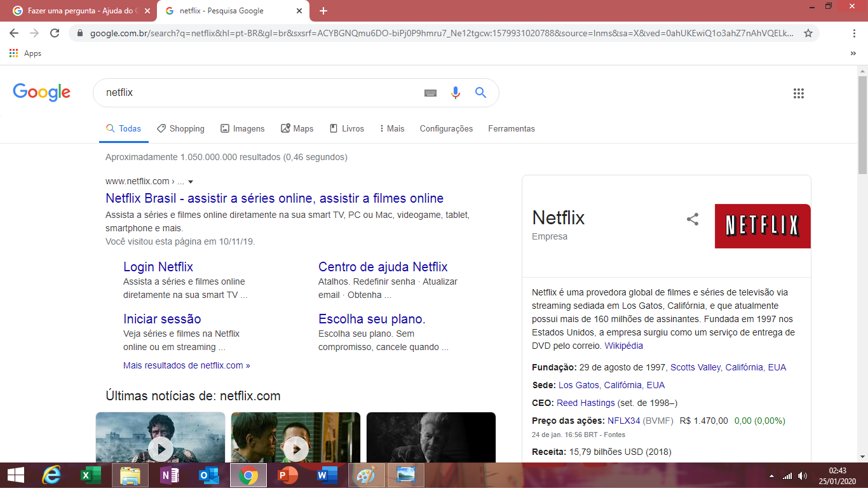Screen dimensions: 868x493
Task: Open the NFLX34 stock ticker link
Action: [x=623, y=421]
